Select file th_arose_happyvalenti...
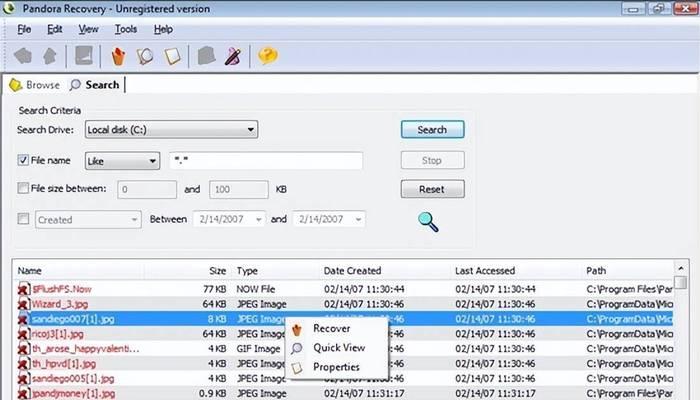Viewport: 700px width, 400px height. pyautogui.click(x=85, y=349)
